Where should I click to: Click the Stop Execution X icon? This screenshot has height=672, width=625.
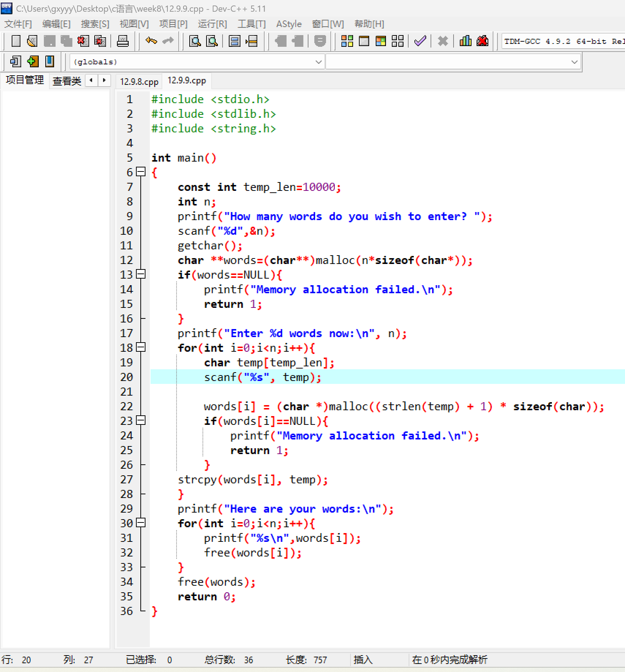point(443,41)
